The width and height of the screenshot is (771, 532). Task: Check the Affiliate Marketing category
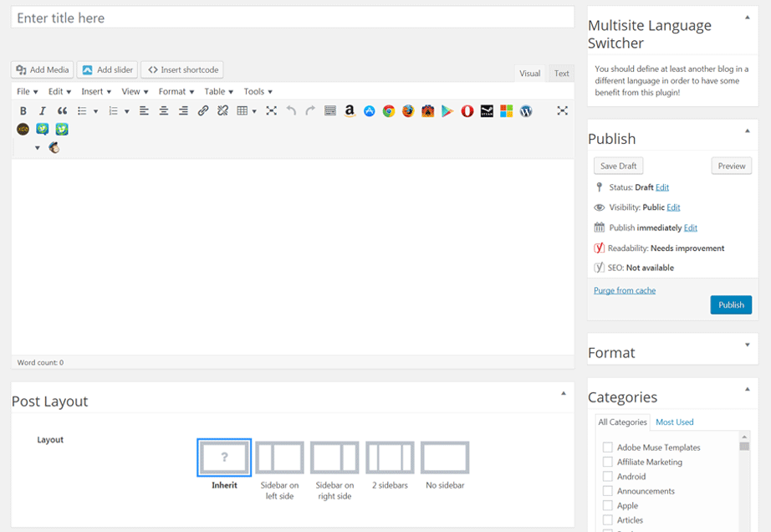pyautogui.click(x=608, y=462)
